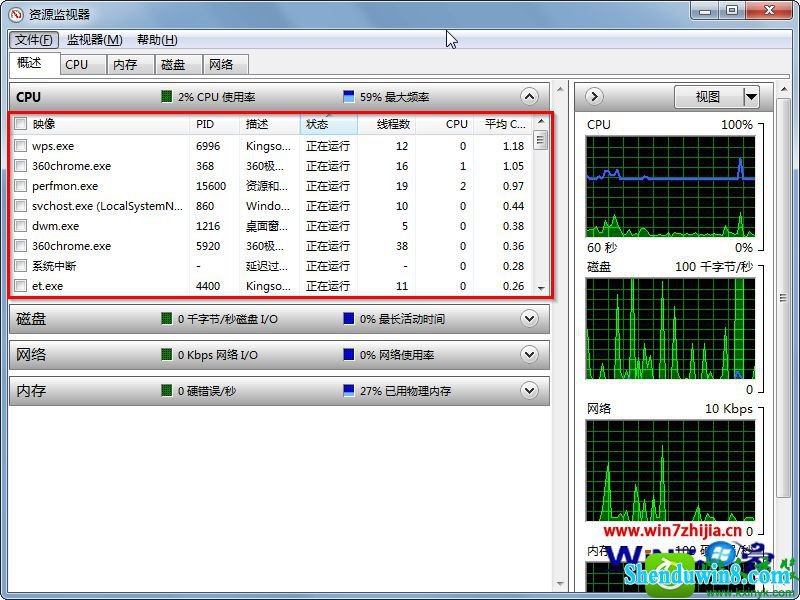Click the graph pane scroll up arrow
Viewport: 800px width, 600px height.
click(x=783, y=90)
